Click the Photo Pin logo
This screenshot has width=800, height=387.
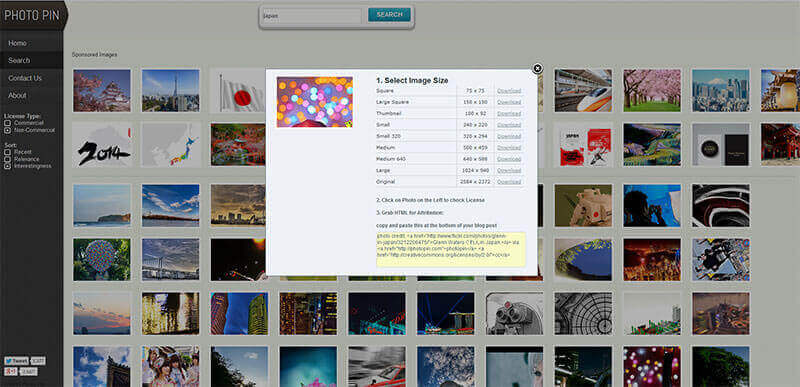coord(32,15)
